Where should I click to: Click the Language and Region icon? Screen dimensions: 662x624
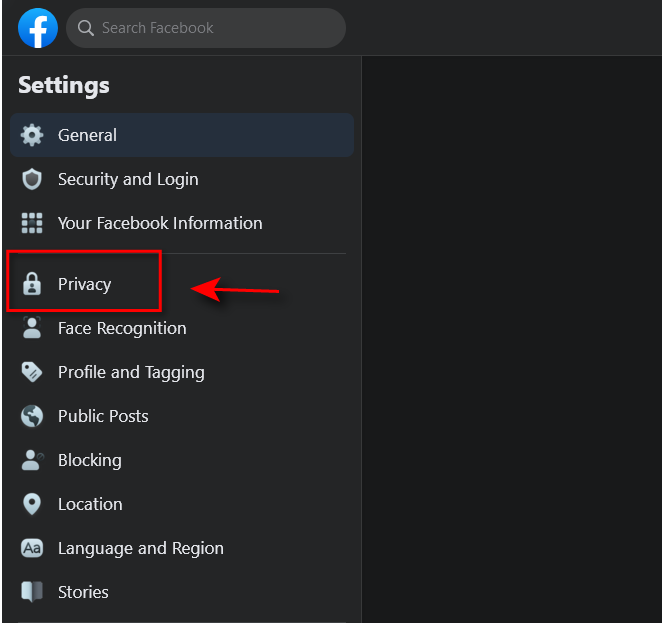point(32,548)
